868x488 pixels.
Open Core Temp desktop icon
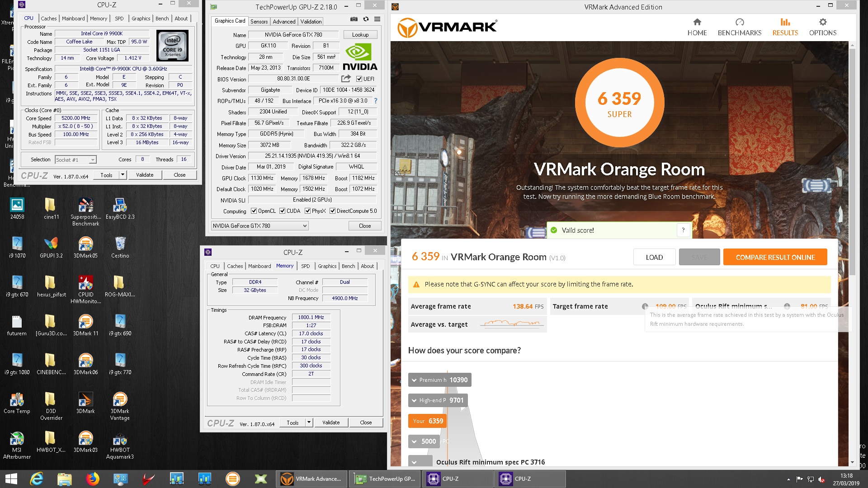(x=17, y=403)
